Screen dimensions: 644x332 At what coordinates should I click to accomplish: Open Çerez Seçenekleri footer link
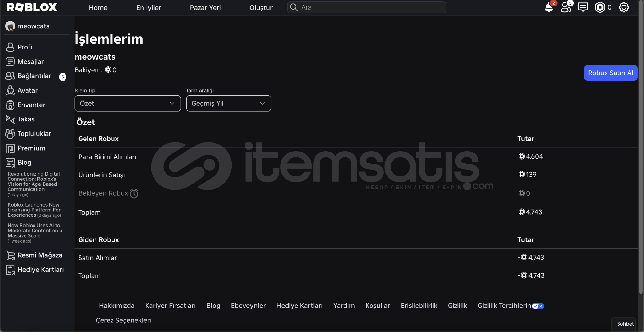point(124,320)
